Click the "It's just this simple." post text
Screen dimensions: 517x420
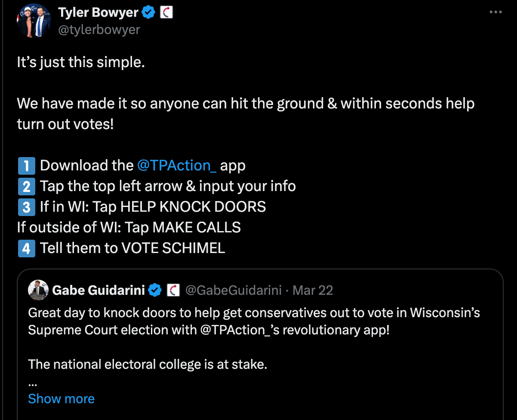click(81, 62)
